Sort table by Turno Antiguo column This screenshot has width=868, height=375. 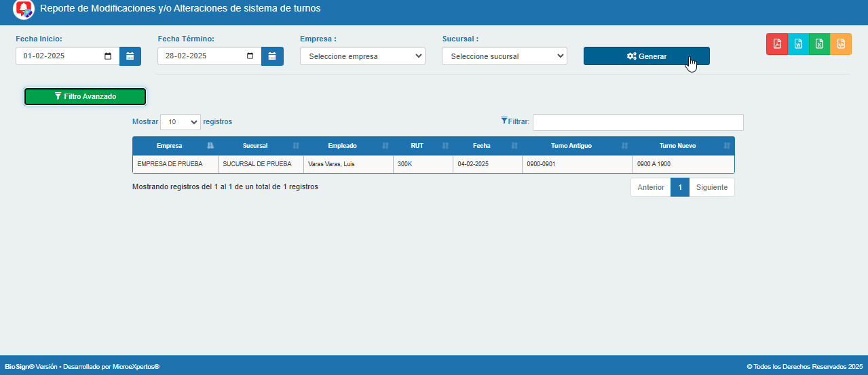coord(577,146)
